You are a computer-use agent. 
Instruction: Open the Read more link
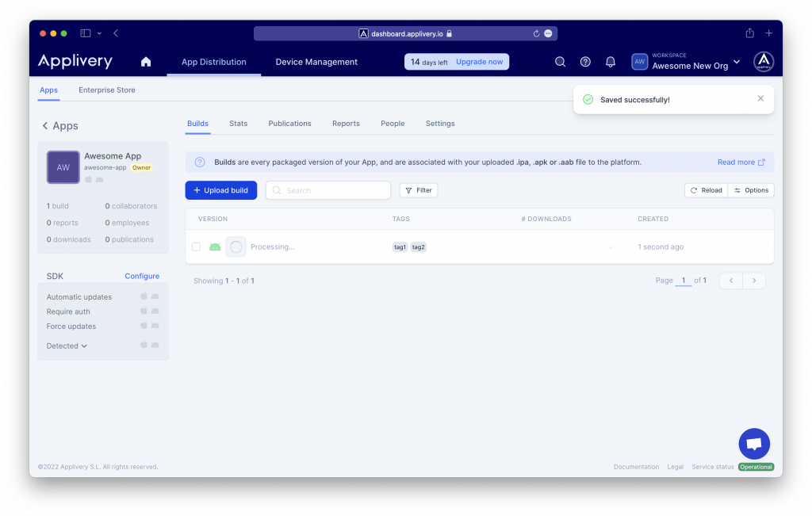(741, 162)
